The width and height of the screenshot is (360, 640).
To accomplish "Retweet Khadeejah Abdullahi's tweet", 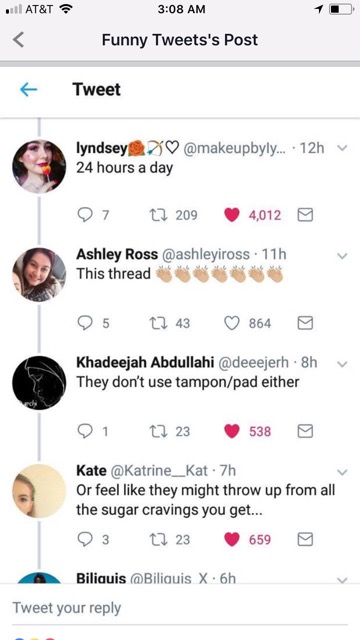I will click(x=155, y=431).
